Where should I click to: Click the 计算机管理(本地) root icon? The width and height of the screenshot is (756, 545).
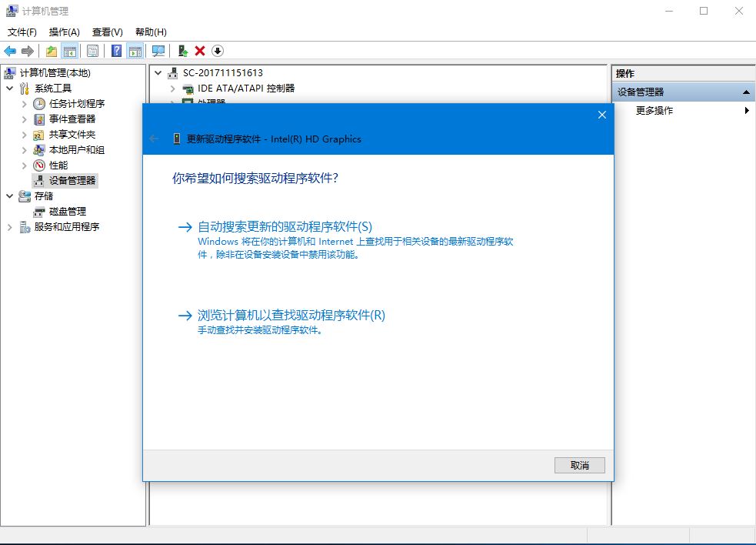(10, 73)
